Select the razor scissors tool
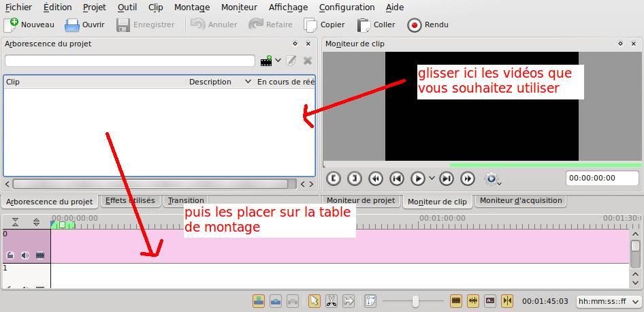Viewport: 644px width, 312px height. click(x=332, y=301)
